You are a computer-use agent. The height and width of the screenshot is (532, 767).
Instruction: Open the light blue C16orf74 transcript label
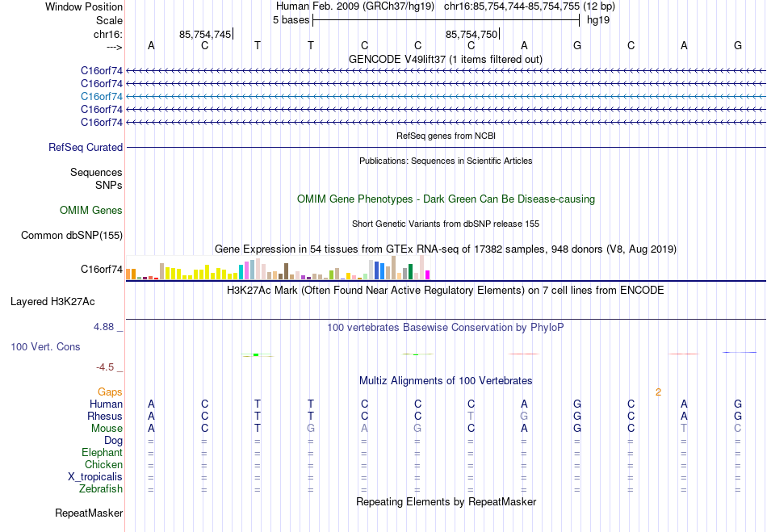coord(102,96)
